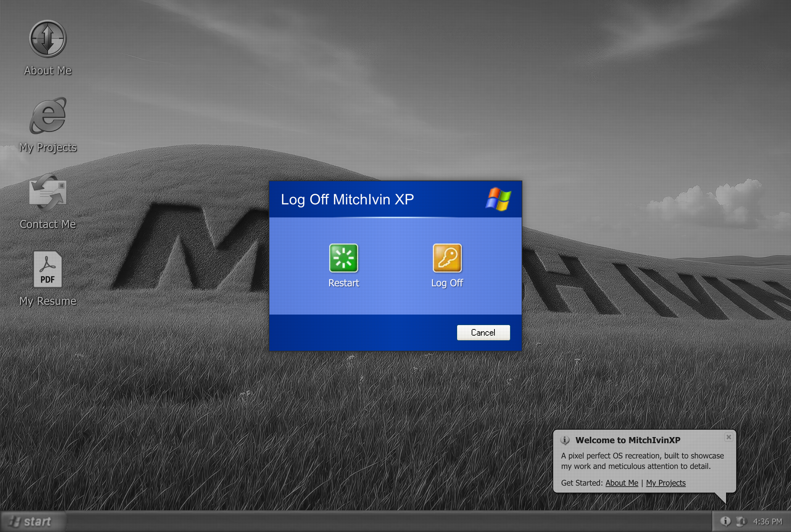The image size is (791, 532).
Task: Click the Restart text label
Action: click(x=344, y=283)
